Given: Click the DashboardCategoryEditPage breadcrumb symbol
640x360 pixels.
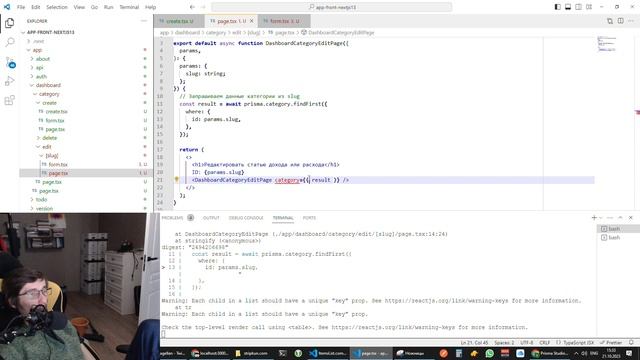Looking at the screenshot, I should tap(341, 32).
